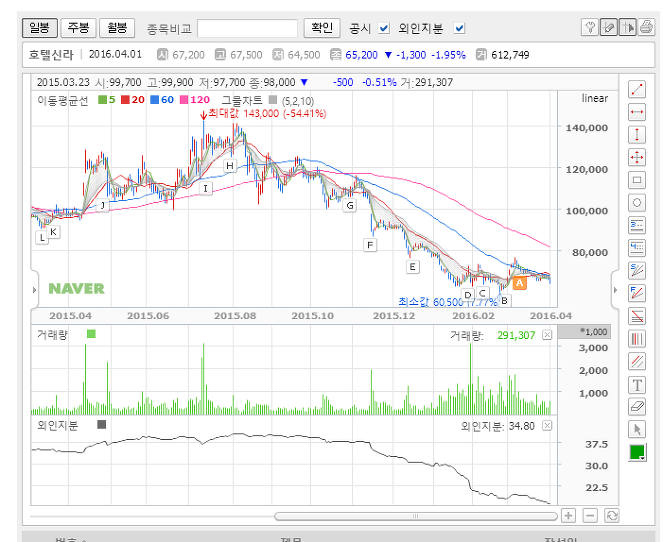Click the 외인지분 legend square
This screenshot has height=542, width=663.
click(x=101, y=424)
